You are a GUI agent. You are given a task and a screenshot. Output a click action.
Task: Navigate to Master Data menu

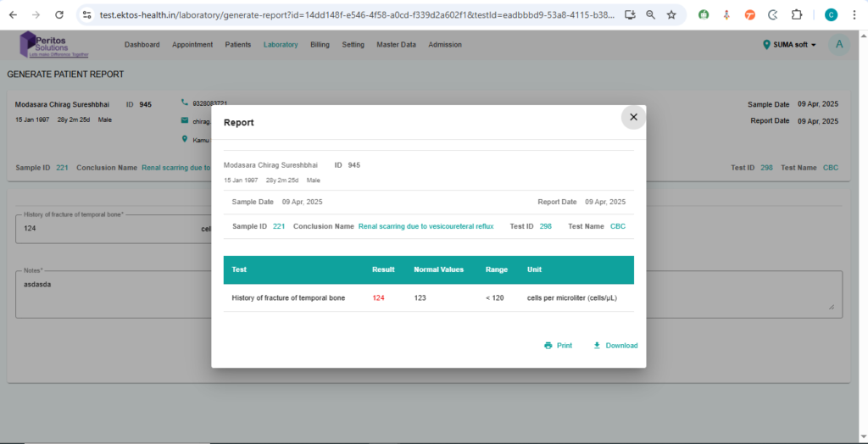tap(396, 45)
